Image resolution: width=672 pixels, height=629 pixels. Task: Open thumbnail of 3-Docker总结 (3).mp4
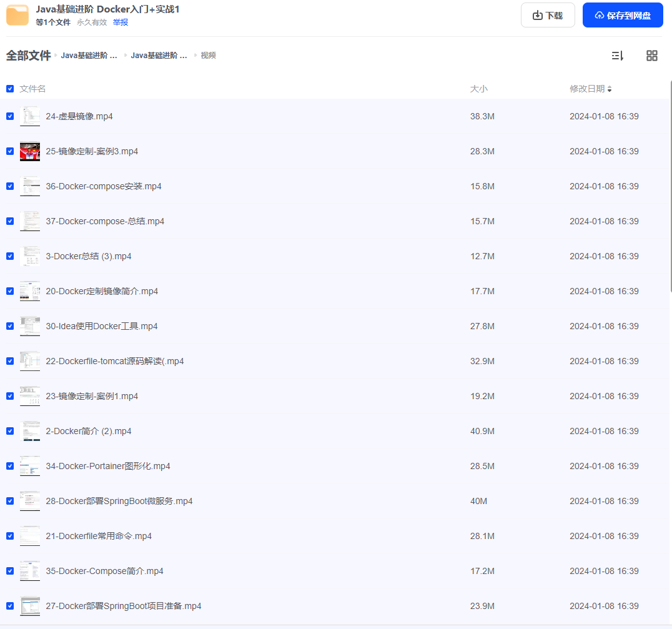coord(30,256)
